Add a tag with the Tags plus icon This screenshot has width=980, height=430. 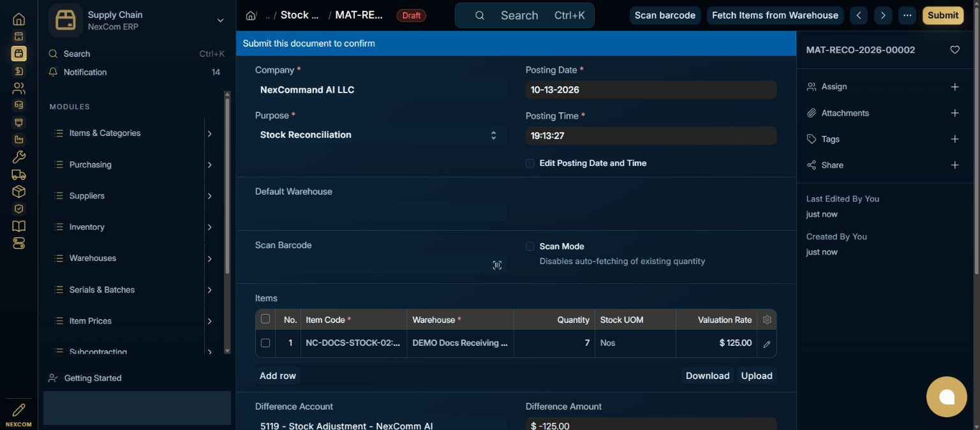[954, 139]
